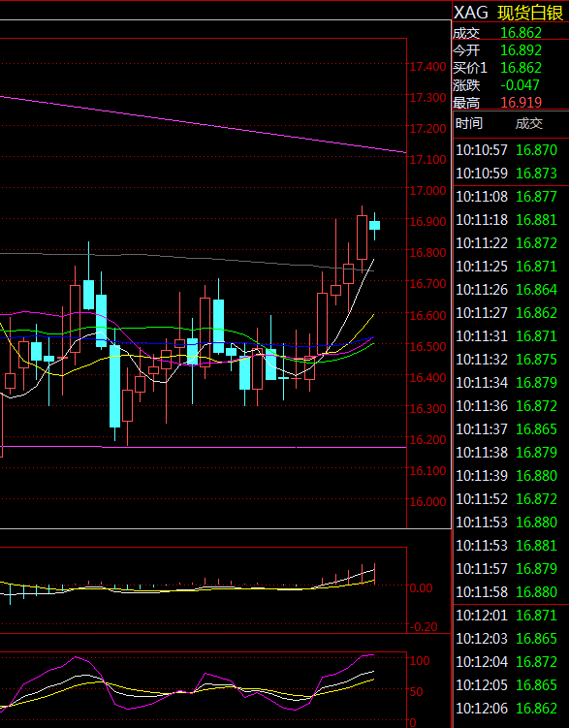Select tick row 10:11:31

511,336
